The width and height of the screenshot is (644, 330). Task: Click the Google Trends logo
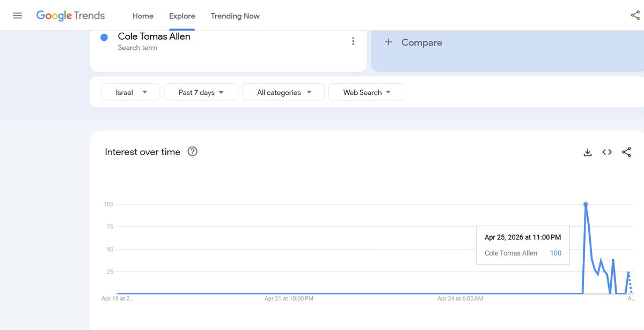[70, 16]
